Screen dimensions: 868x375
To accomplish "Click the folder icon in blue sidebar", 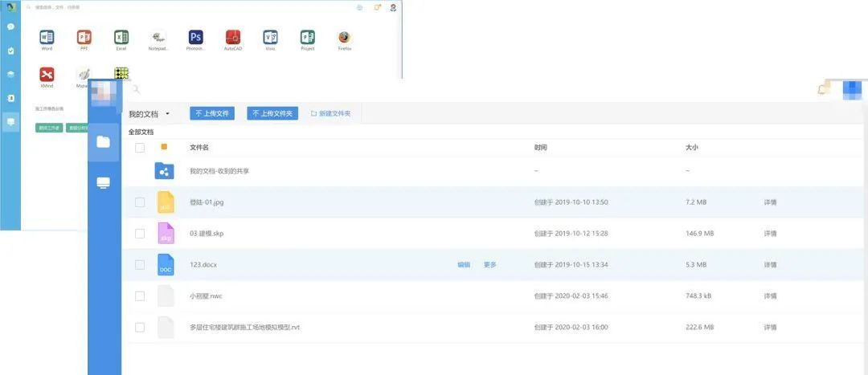I will click(x=103, y=142).
